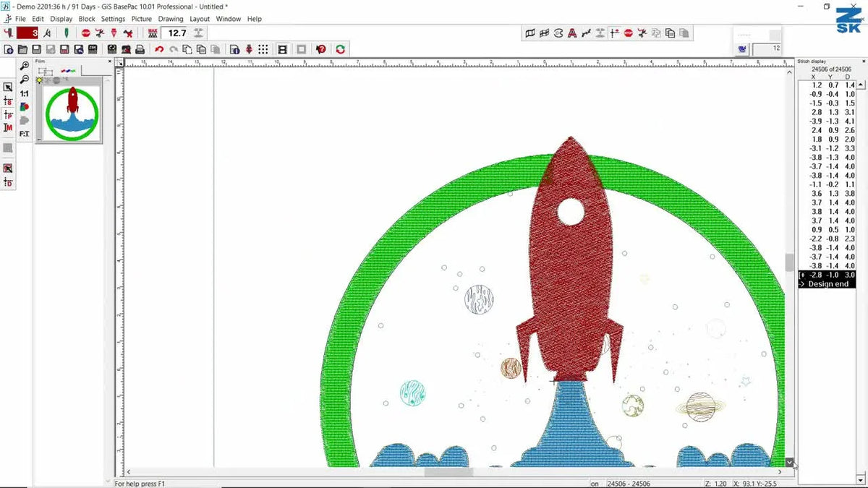Click the 1:1 scale button

click(x=25, y=93)
